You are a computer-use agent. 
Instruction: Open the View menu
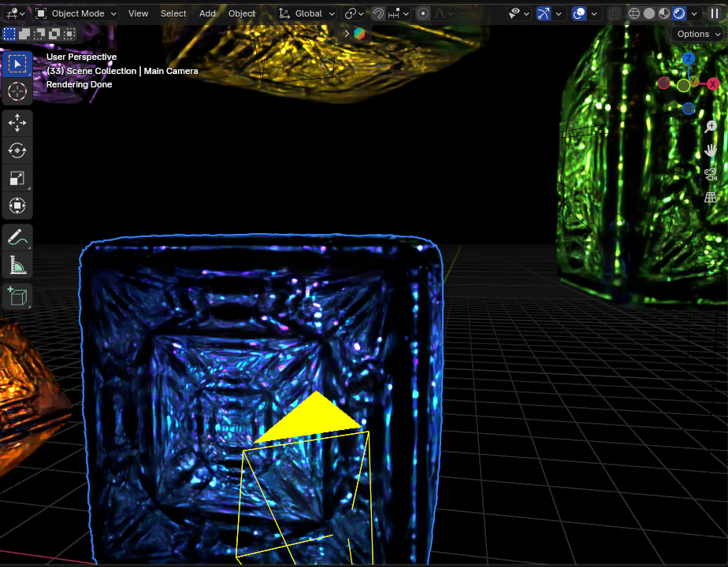(x=139, y=13)
